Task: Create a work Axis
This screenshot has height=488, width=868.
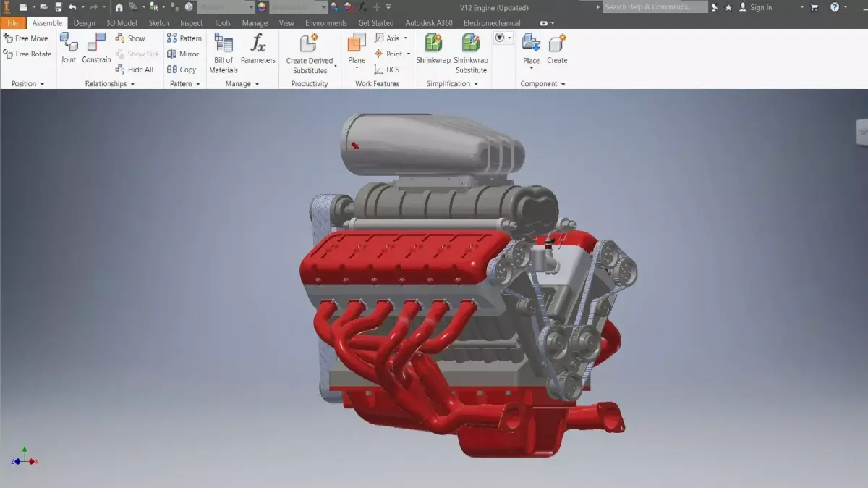Action: [387, 38]
